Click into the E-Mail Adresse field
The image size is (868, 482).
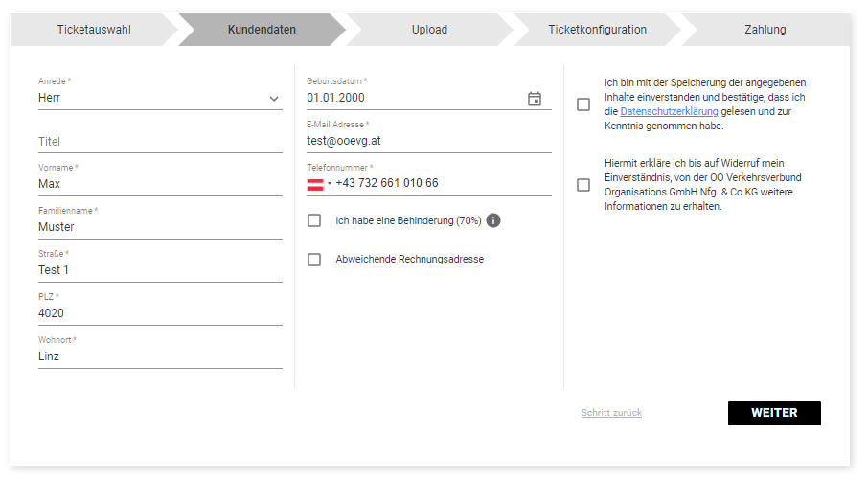tap(429, 141)
